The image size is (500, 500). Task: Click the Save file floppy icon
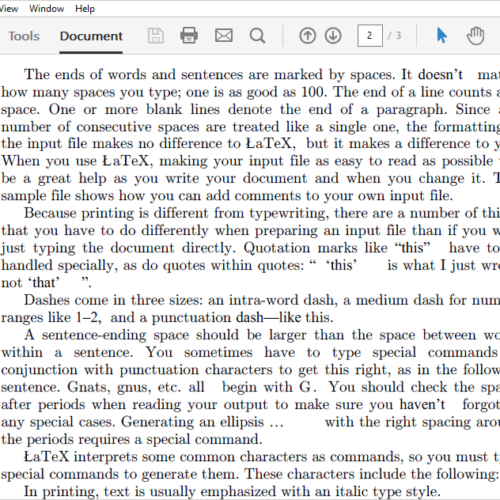point(156,36)
